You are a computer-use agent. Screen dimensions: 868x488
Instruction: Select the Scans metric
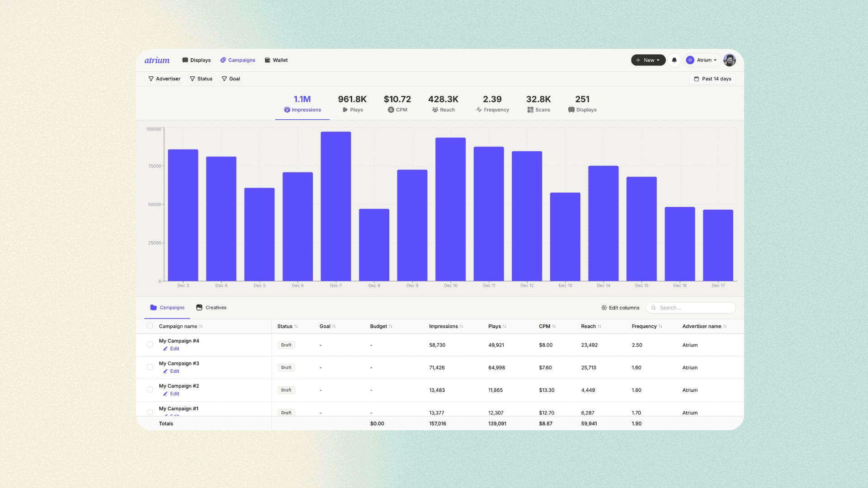[538, 103]
